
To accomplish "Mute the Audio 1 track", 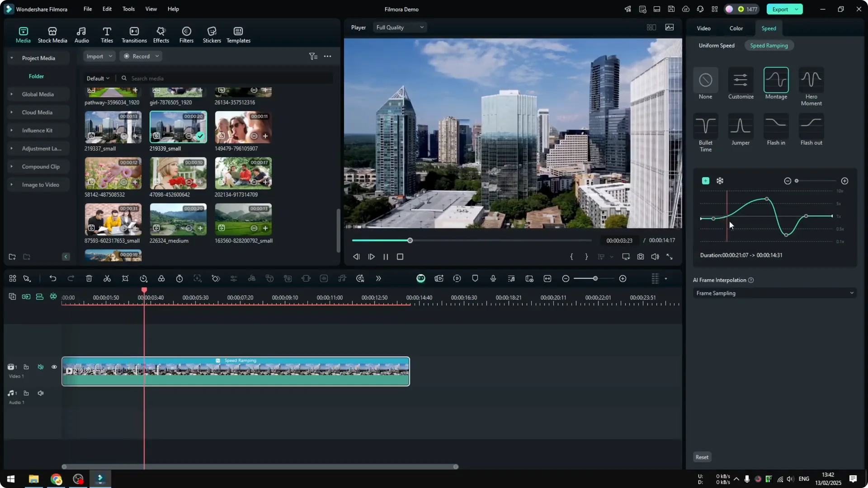I will coord(41,393).
